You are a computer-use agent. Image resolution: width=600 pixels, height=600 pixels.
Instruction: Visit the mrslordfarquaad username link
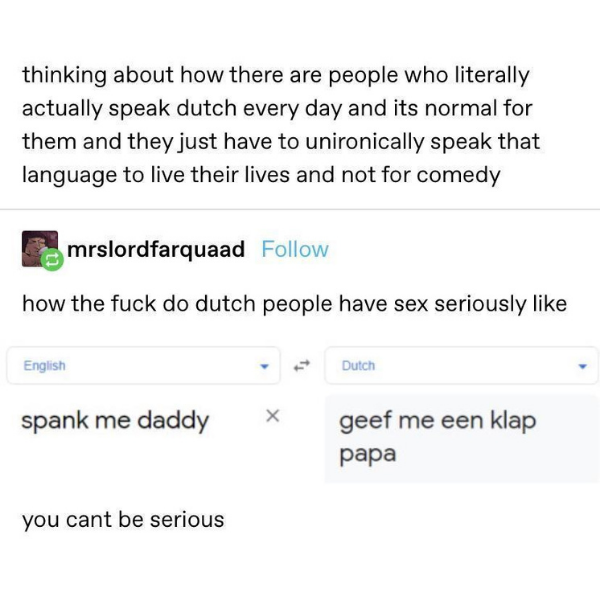[157, 249]
